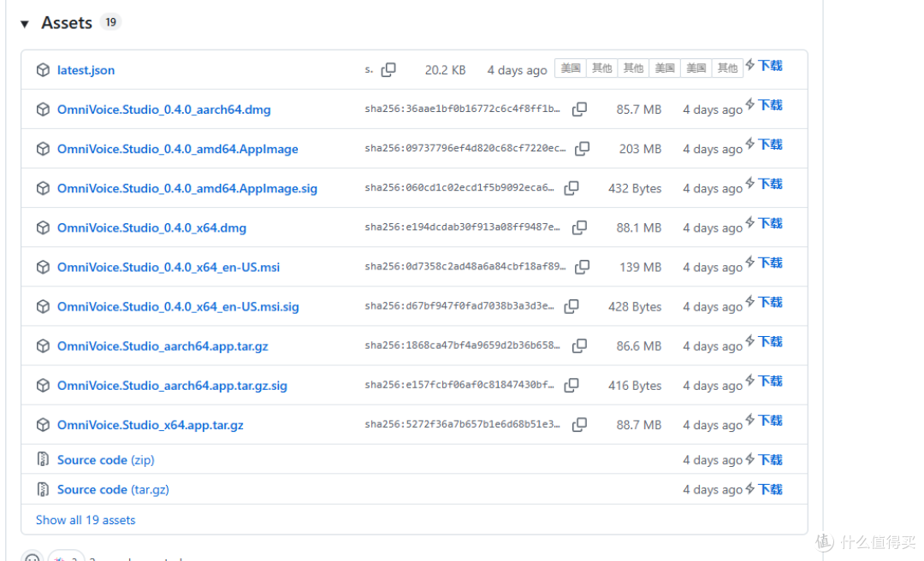This screenshot has height=561, width=924.
Task: Copy sha256 of x64.app.tar.gz file
Action: coord(580,424)
